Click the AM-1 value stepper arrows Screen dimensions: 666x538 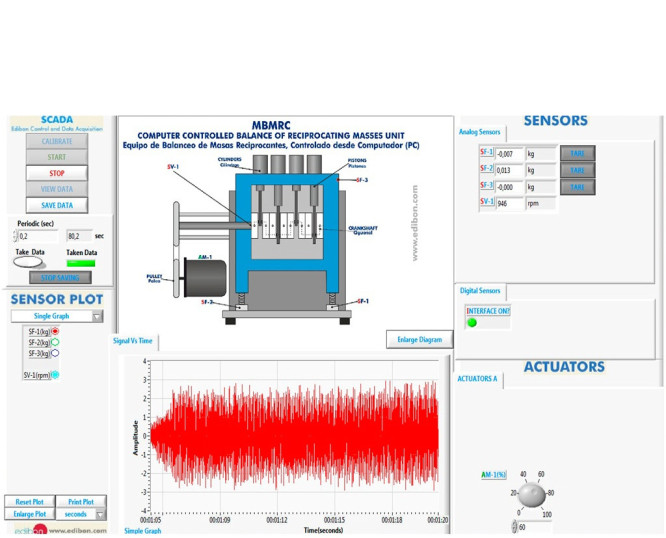[x=514, y=527]
